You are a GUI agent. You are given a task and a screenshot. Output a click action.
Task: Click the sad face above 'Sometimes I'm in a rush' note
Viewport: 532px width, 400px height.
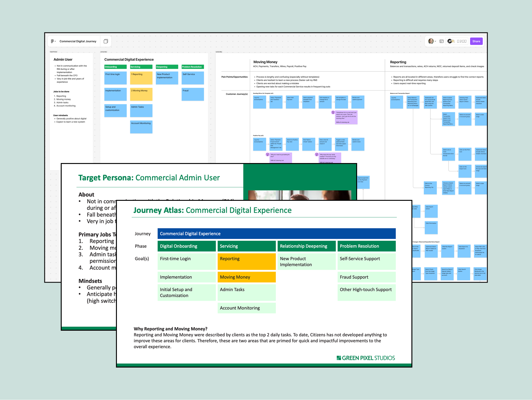(x=333, y=112)
